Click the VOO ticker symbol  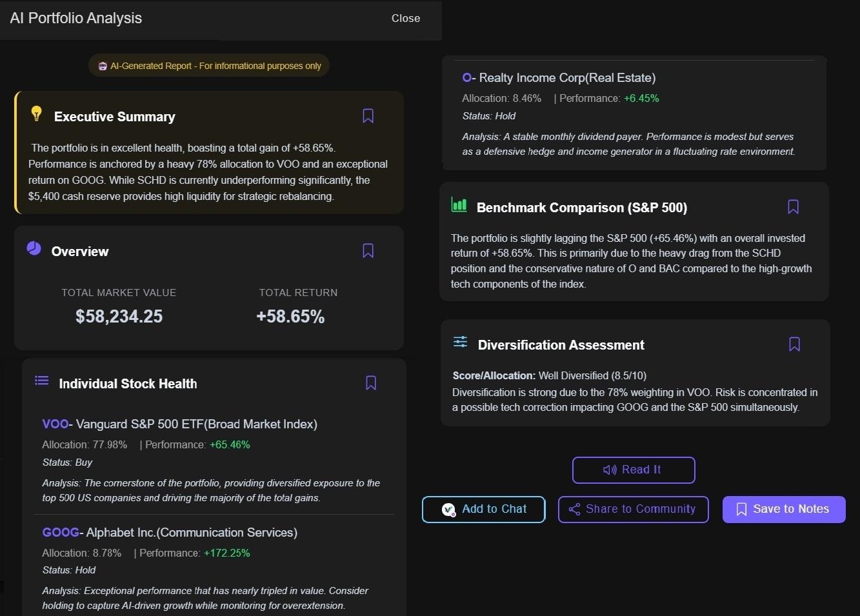coord(55,424)
